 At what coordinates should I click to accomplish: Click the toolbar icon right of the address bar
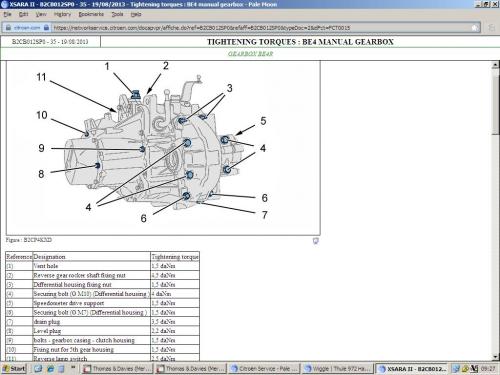coord(491,28)
